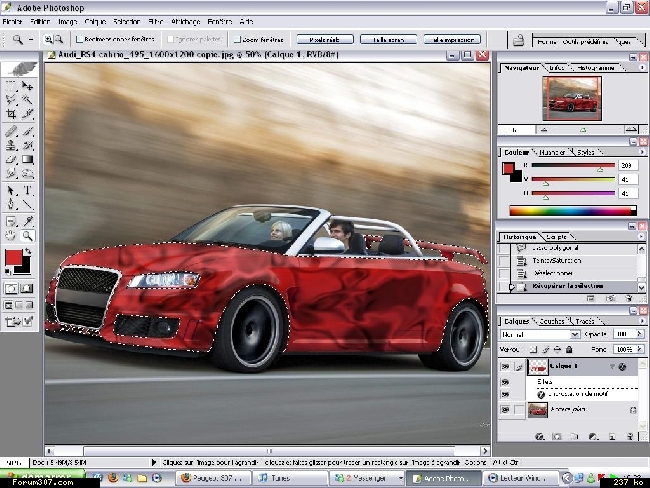The image size is (650, 488).
Task: Select the Notes tool
Action: click(x=11, y=221)
